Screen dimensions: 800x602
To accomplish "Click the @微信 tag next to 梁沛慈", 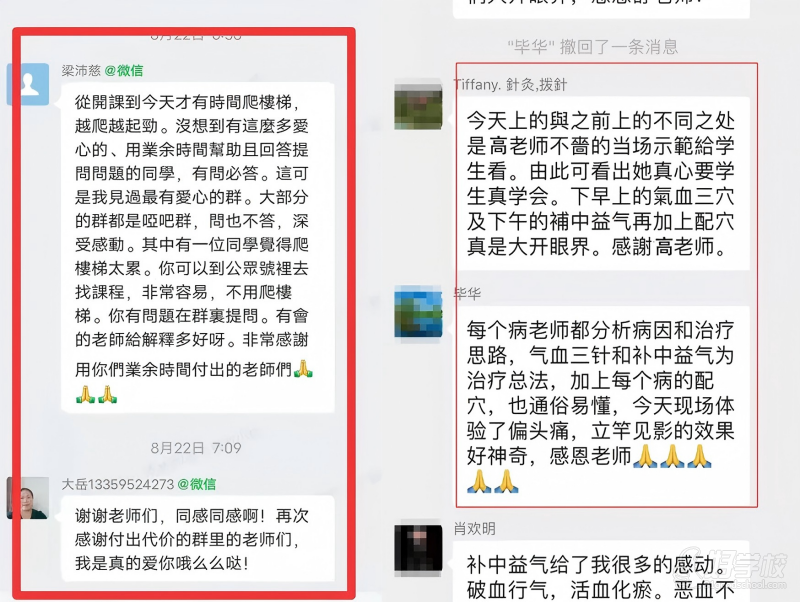I will 123,70.
